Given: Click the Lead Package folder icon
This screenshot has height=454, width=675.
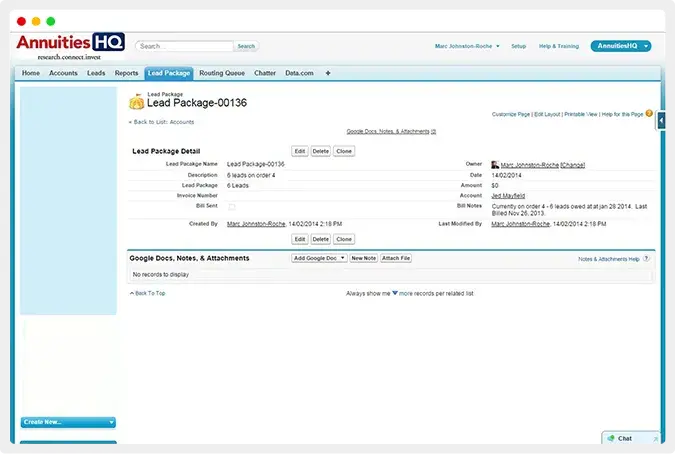Looking at the screenshot, I should [136, 101].
